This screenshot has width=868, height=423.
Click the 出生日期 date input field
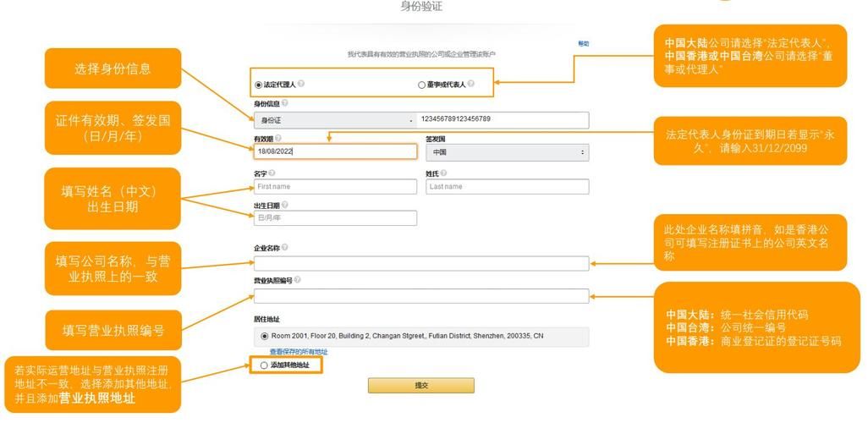pyautogui.click(x=336, y=218)
